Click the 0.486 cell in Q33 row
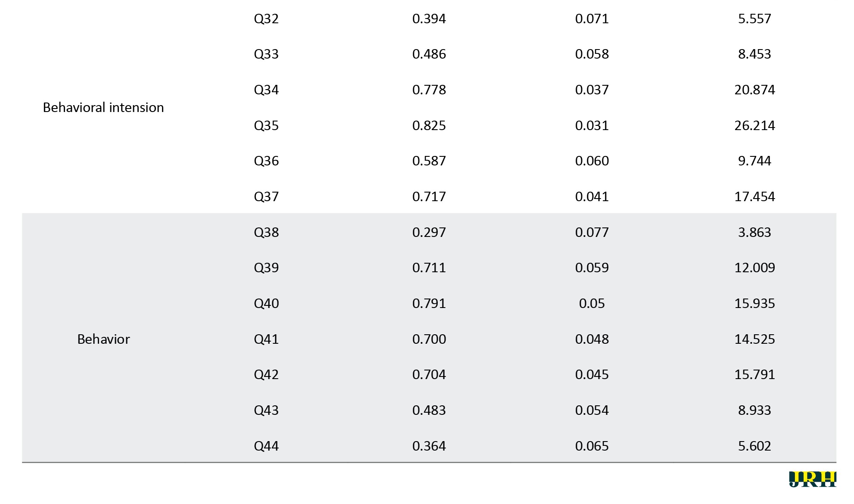 (429, 54)
